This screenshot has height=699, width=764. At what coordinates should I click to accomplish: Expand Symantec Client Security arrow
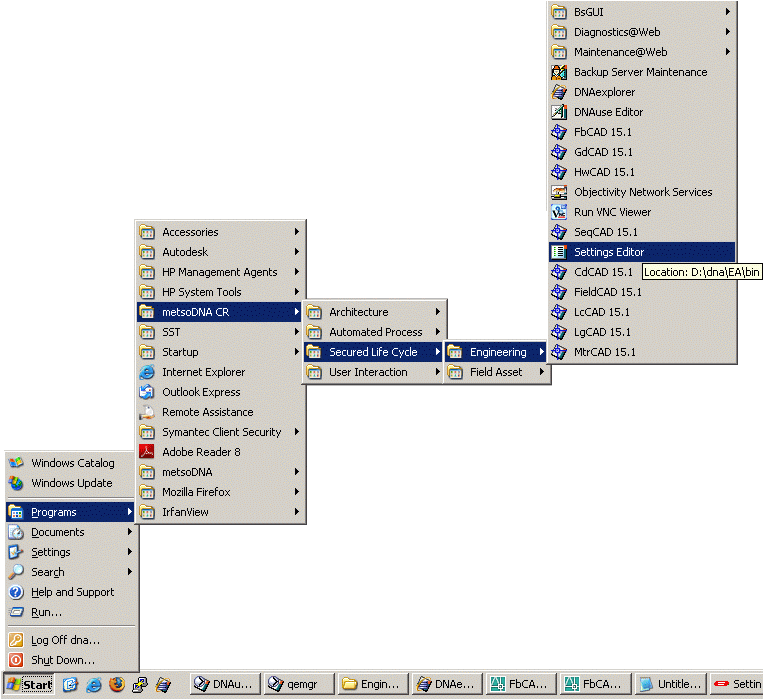point(296,432)
